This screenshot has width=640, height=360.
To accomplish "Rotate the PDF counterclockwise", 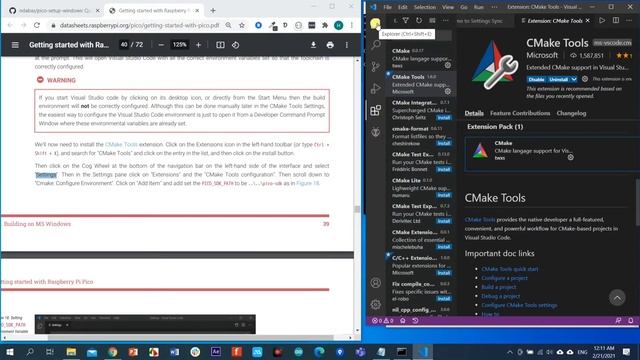I will point(236,45).
